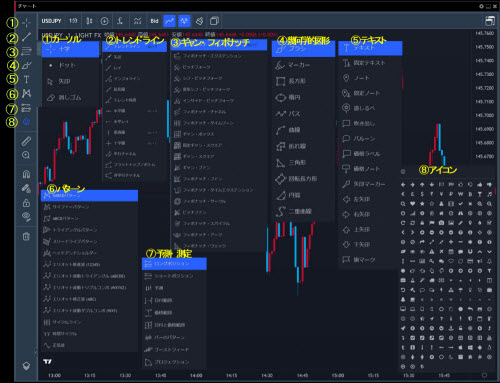Click the 13:00 time axis label
The height and width of the screenshot is (383, 500).
54,375
